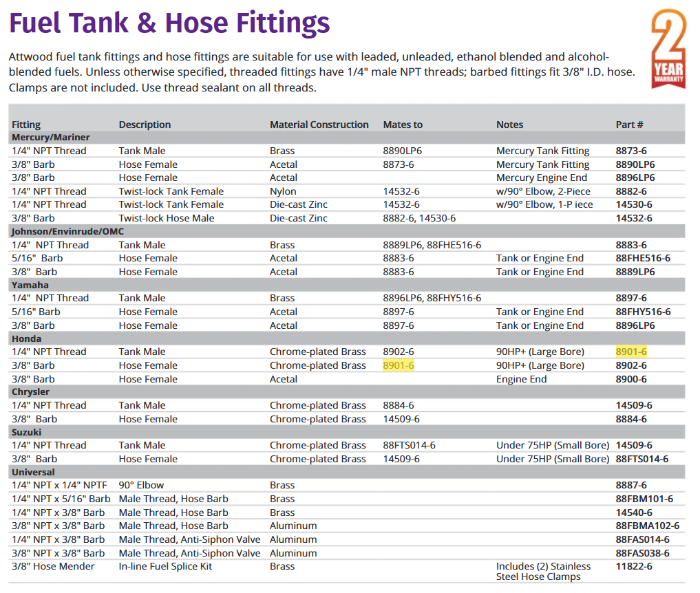Click part number 88FBMA102-6
Screen dimensions: 700x593
coord(647,526)
